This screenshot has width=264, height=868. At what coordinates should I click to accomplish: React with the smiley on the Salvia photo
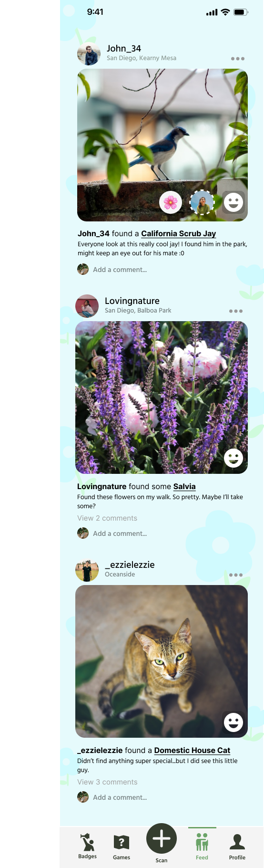coord(234,458)
